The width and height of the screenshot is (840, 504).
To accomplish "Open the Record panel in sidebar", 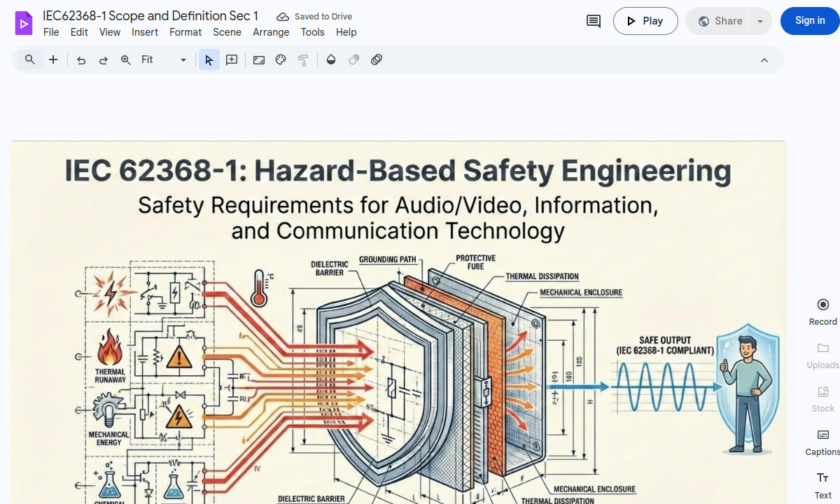I will [x=822, y=311].
